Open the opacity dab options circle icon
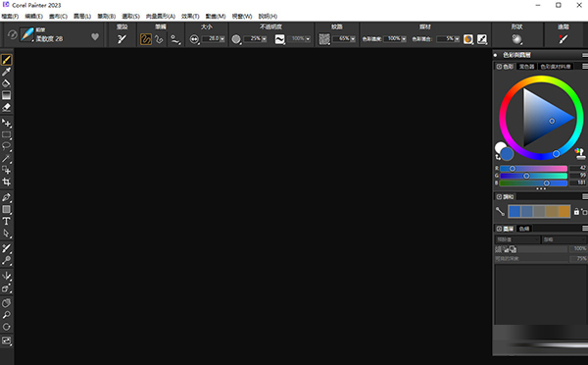 click(x=236, y=39)
